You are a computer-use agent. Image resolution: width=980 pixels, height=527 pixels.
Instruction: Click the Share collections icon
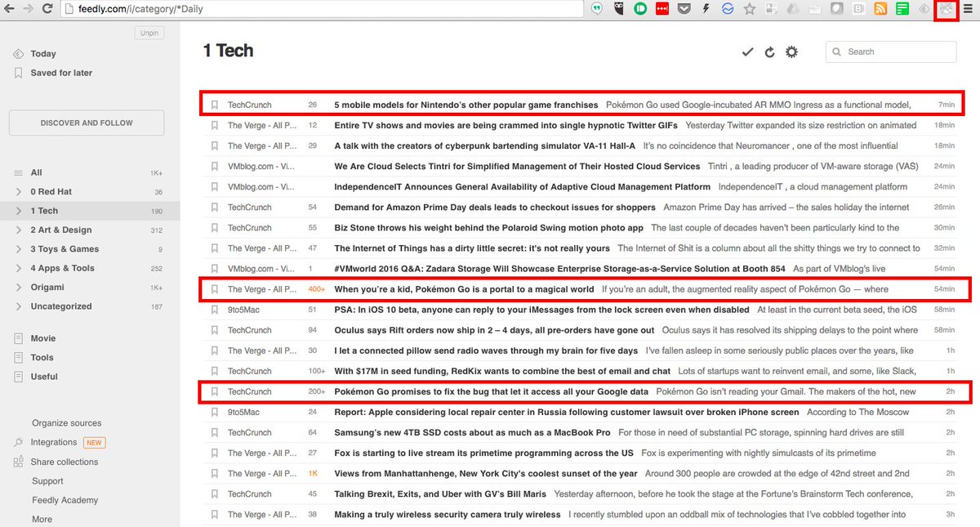pos(19,462)
